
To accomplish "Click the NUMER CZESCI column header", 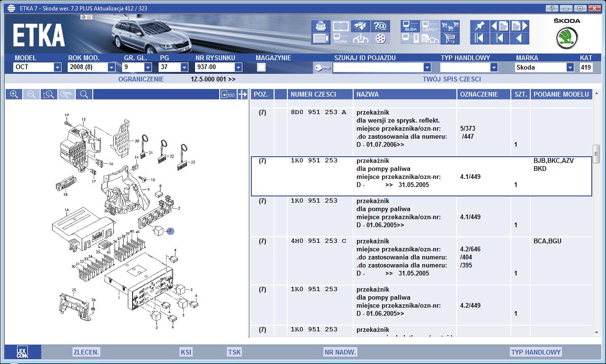I will (320, 94).
